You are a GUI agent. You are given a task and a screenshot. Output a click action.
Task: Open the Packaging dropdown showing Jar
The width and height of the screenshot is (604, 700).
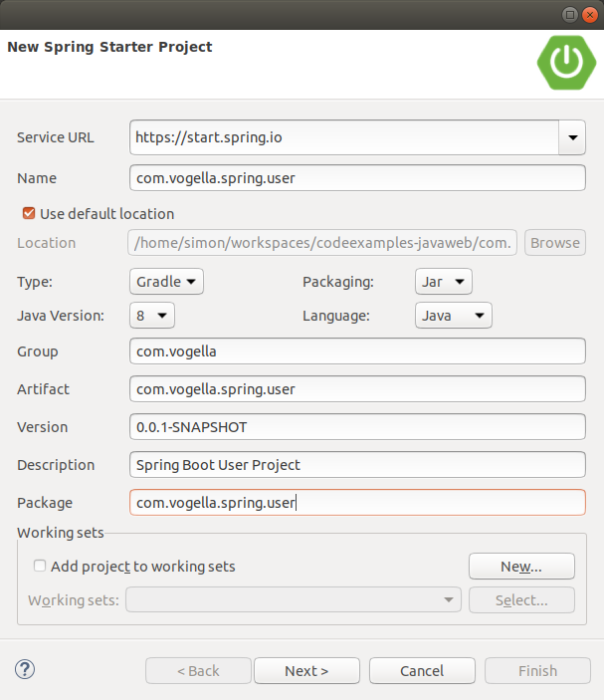tap(443, 282)
